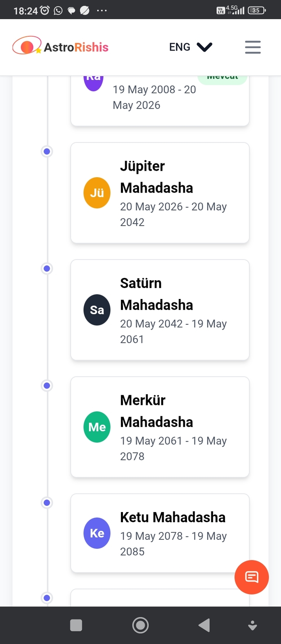Tap the Android recent apps square button
This screenshot has width=281, height=644.
[76, 625]
